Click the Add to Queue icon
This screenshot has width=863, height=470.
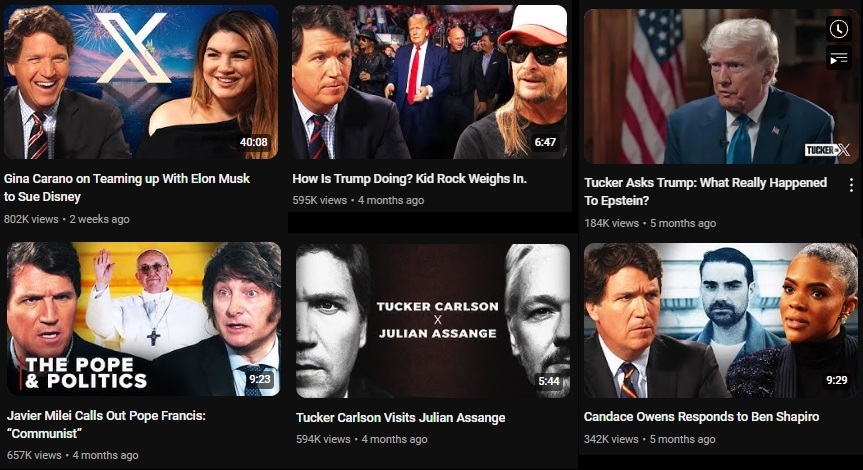pyautogui.click(x=838, y=58)
